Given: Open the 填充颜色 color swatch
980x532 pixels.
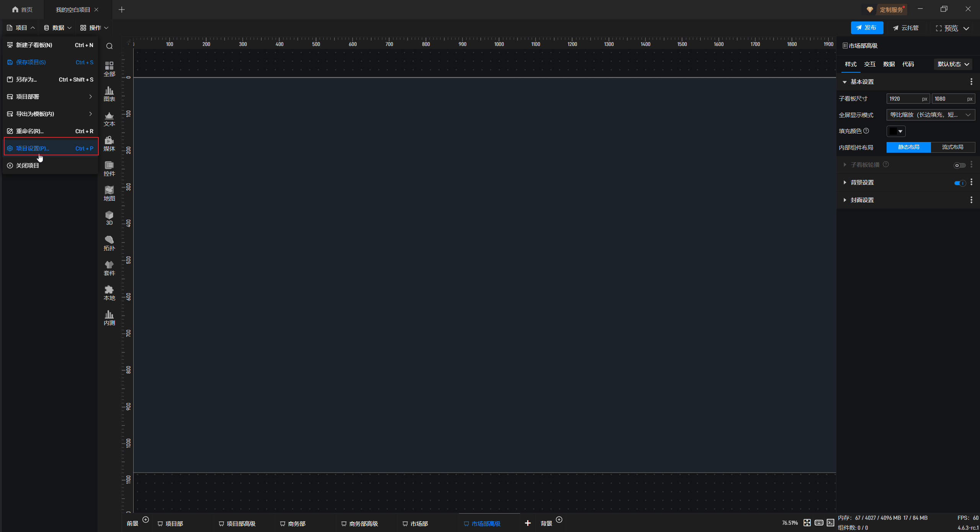Looking at the screenshot, I should pyautogui.click(x=896, y=131).
